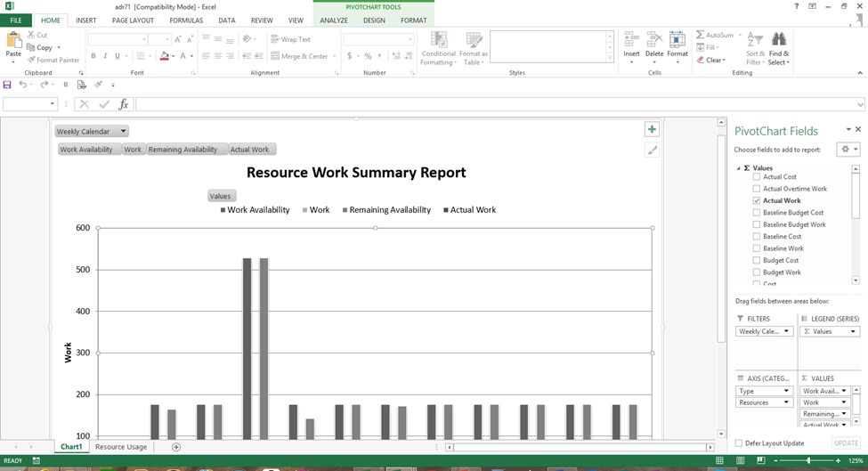Click the Paste icon
This screenshot has width=868, height=471.
point(13,41)
